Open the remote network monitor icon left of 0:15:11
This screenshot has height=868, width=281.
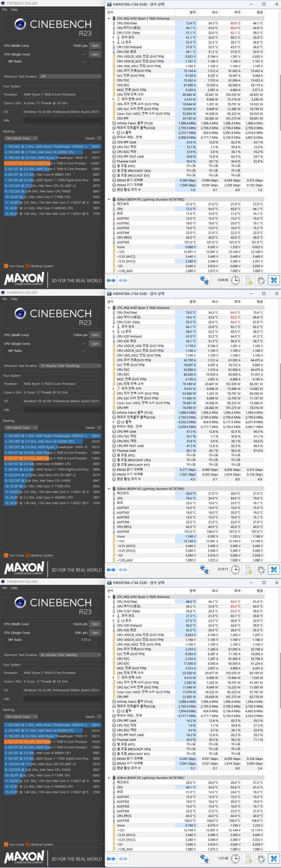[204, 569]
